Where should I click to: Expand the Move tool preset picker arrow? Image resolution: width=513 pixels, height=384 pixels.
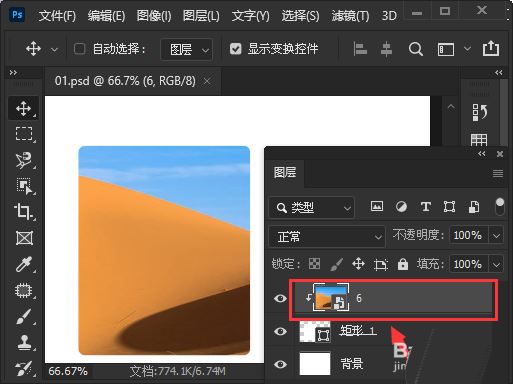[x=54, y=50]
